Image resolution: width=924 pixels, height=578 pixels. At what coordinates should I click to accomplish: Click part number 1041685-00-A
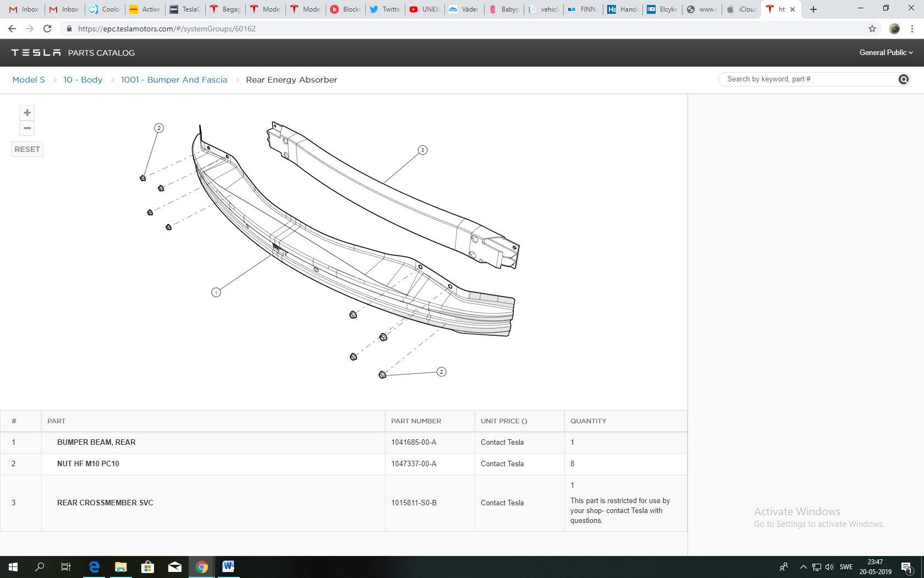(x=414, y=442)
